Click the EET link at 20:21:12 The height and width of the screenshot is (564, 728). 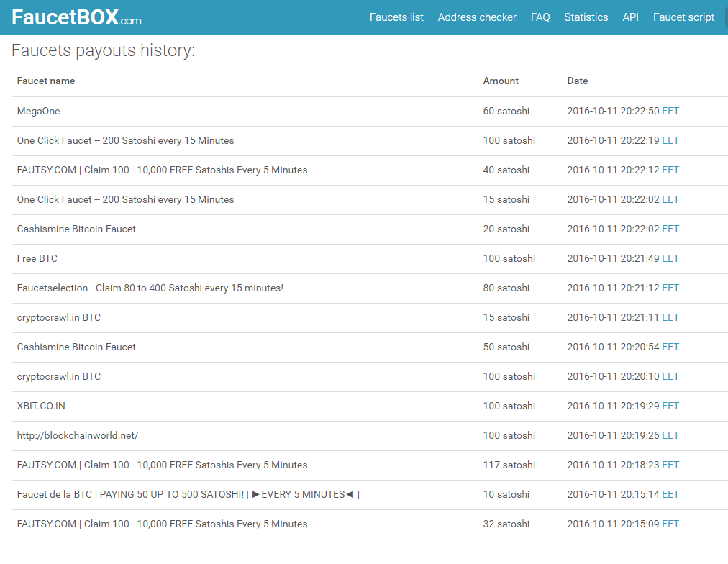[x=670, y=288]
